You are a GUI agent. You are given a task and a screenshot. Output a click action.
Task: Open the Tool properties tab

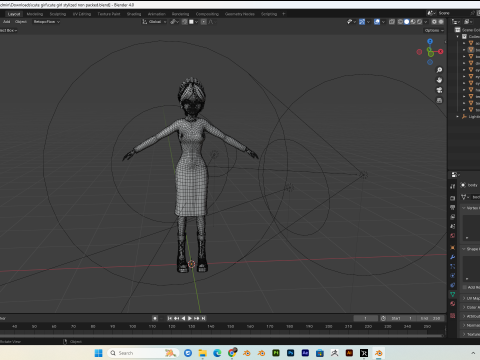tap(452, 186)
